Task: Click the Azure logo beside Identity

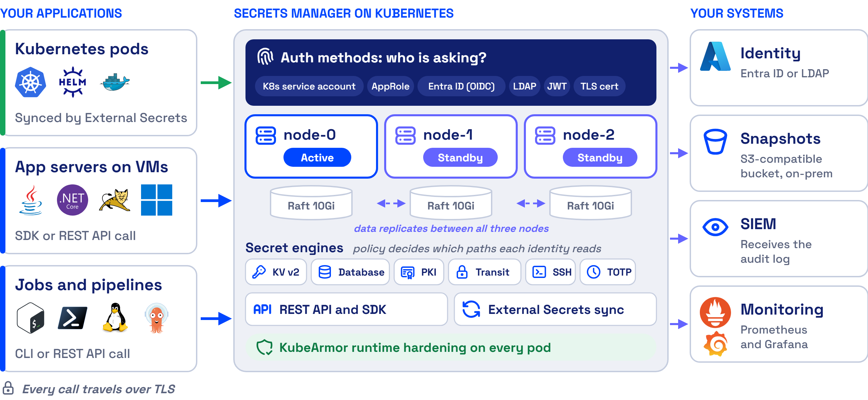Action: [x=715, y=56]
